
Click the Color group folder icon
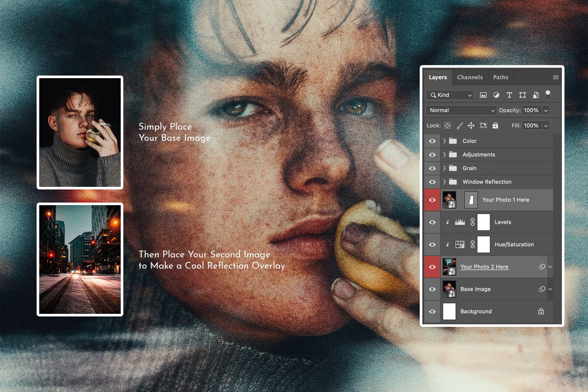point(453,141)
